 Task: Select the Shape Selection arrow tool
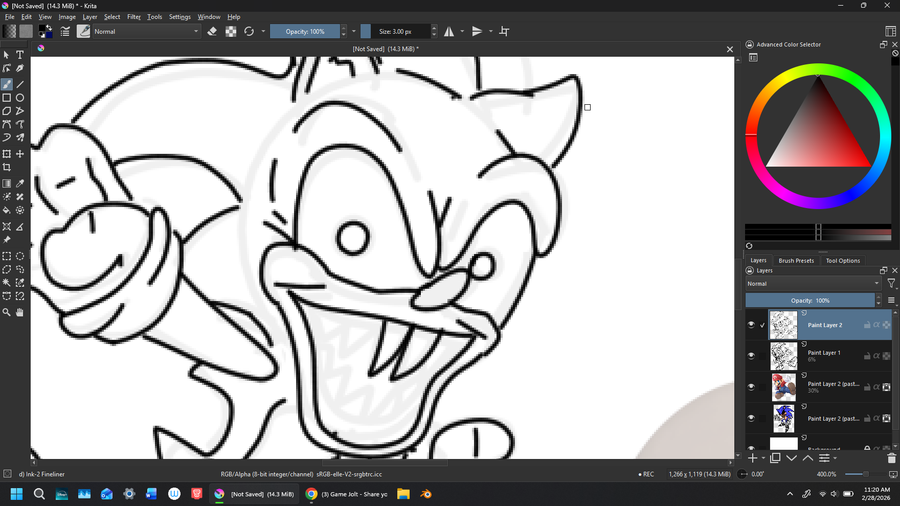point(6,55)
